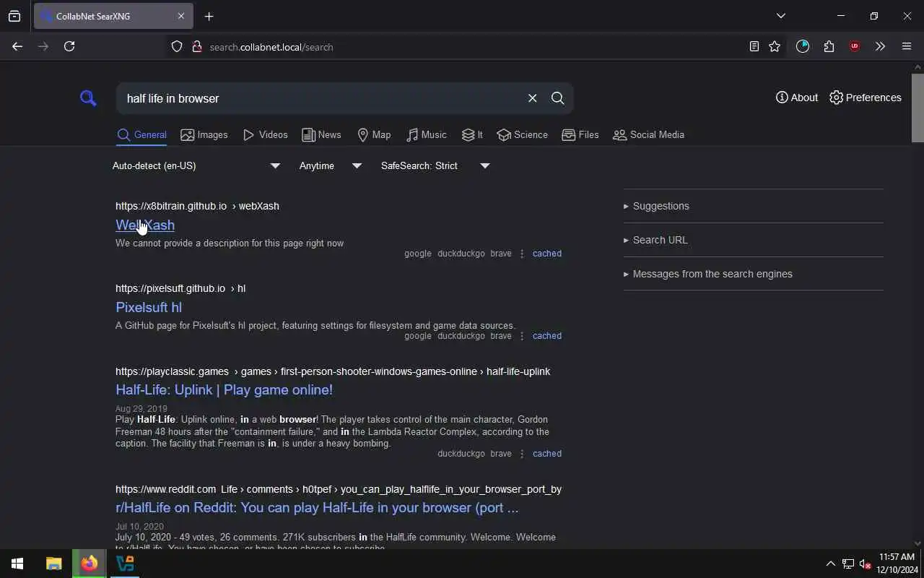List all tabs dropdown arrow
Screen dimensions: 924x578
tap(780, 16)
